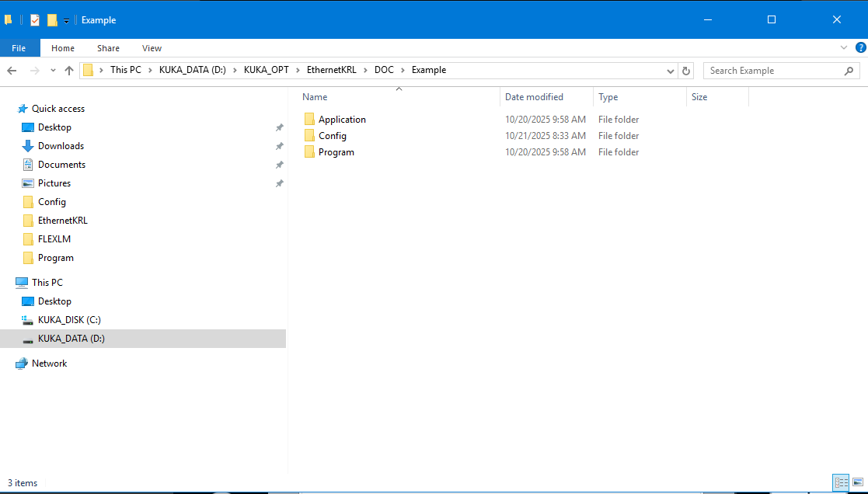Open the blue Help question mark icon
The width and height of the screenshot is (868, 494).
point(861,47)
